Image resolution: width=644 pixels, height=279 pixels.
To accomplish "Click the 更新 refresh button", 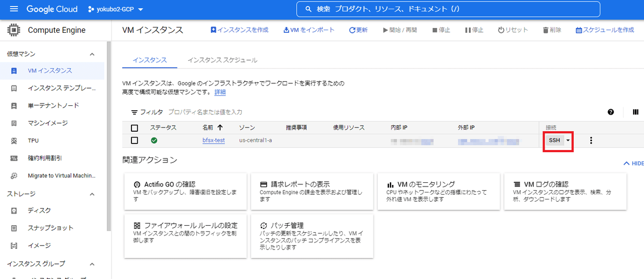I will pyautogui.click(x=358, y=30).
